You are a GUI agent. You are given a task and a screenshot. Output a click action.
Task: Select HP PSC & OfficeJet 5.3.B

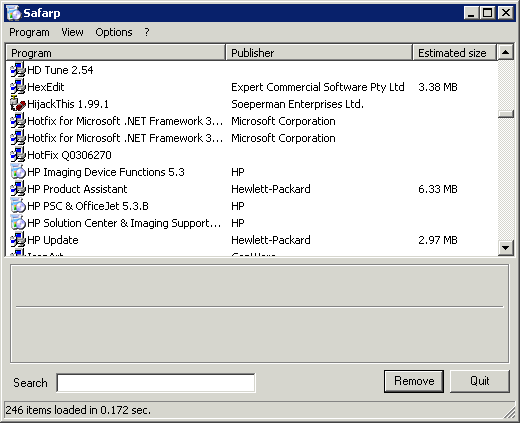pos(88,206)
